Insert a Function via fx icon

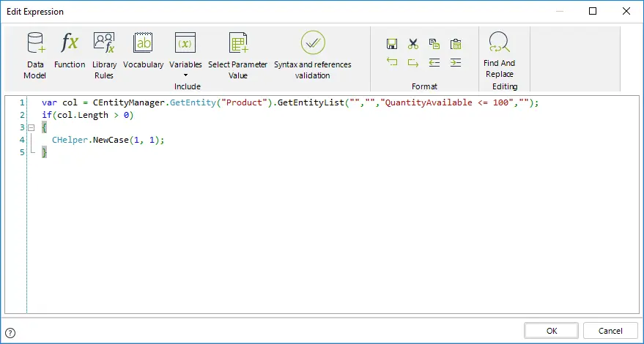click(70, 50)
